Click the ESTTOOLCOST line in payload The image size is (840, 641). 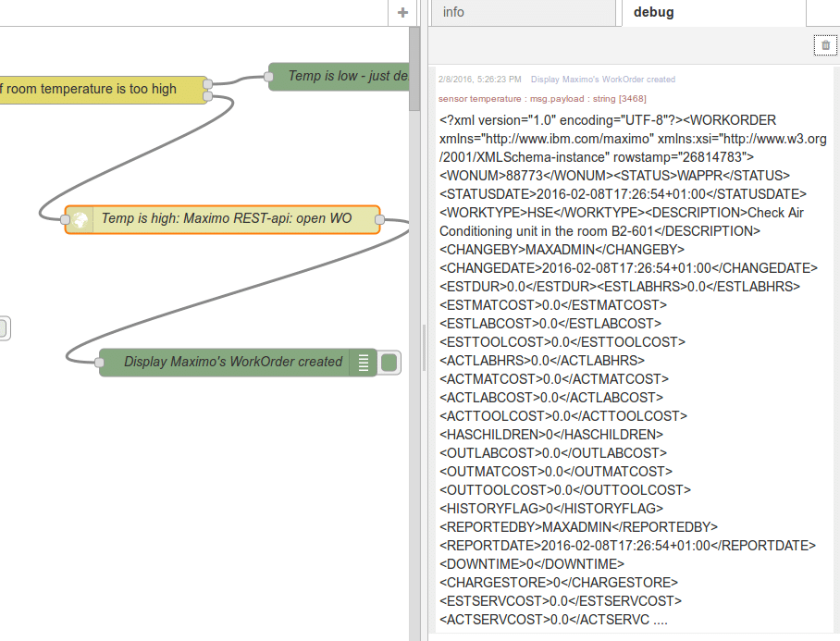562,342
